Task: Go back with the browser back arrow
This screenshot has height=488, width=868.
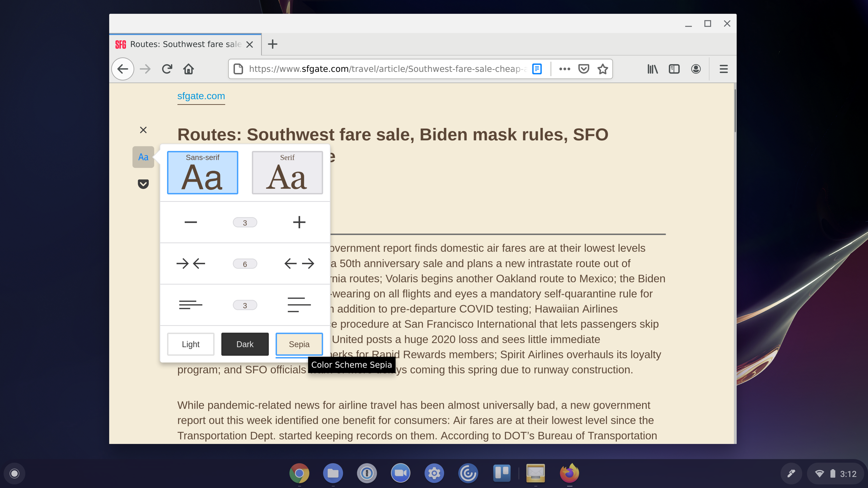Action: 123,69
